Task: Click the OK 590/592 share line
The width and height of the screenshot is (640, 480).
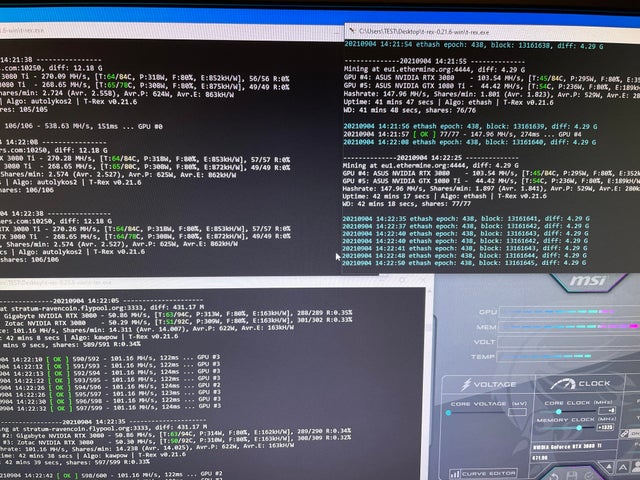Action: [110, 359]
